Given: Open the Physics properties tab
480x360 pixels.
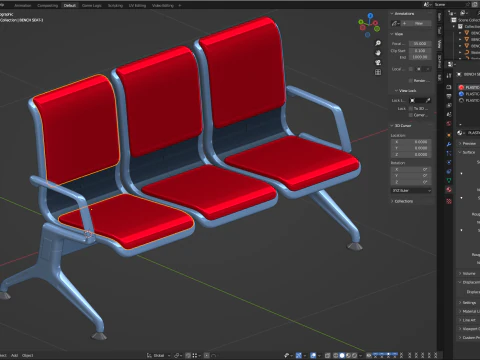Looking at the screenshot, I should tap(449, 162).
